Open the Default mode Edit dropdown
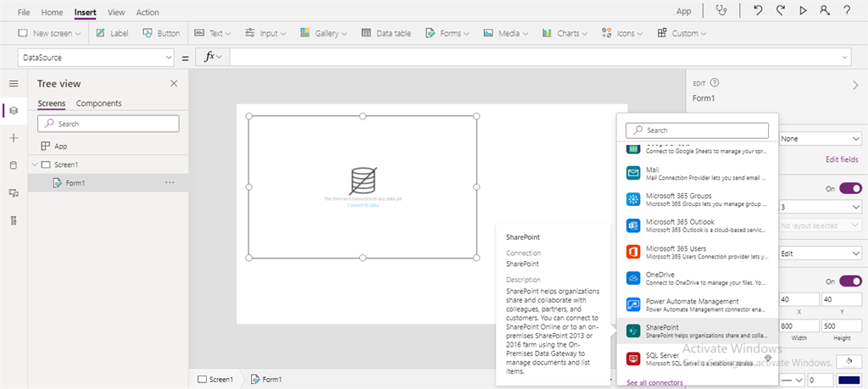868x389 pixels. pyautogui.click(x=820, y=253)
